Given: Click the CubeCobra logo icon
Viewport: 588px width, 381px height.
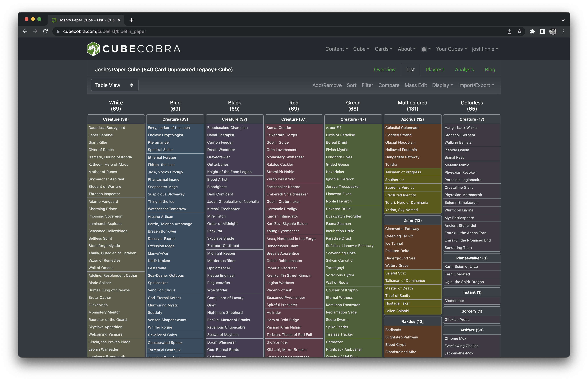Looking at the screenshot, I should [93, 49].
